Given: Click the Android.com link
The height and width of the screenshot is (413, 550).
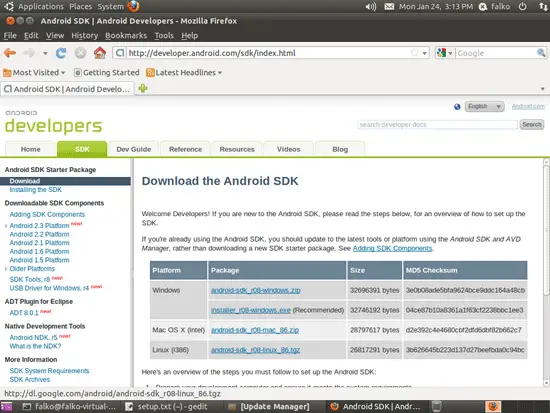Looking at the screenshot, I should tap(528, 106).
